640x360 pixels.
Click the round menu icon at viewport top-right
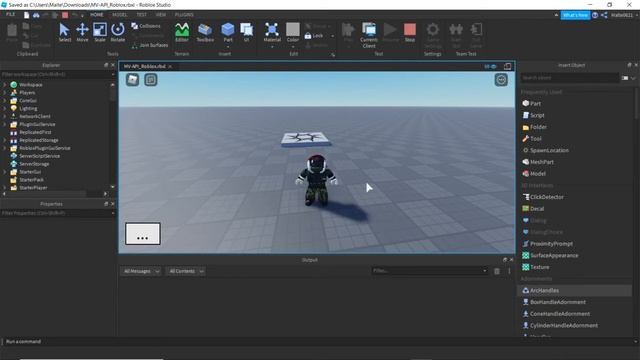501,80
